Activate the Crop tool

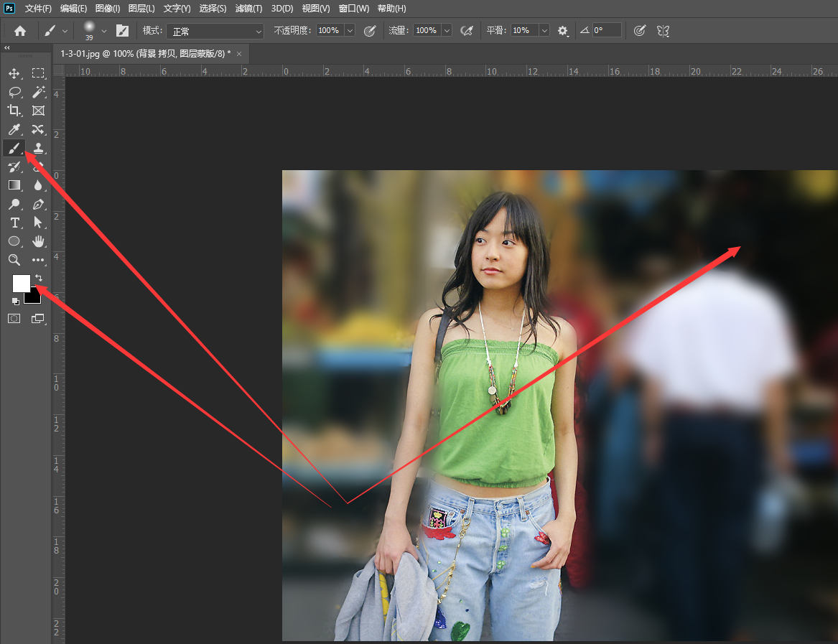point(14,111)
